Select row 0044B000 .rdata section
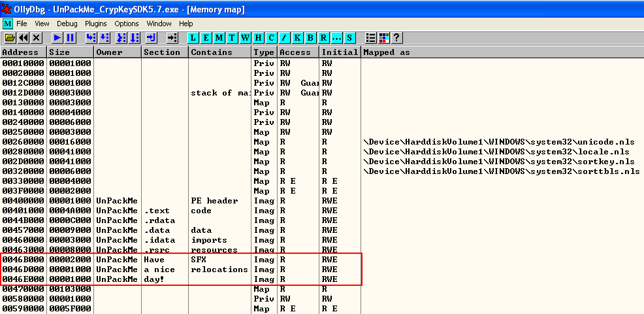Viewport: 644px width, 314px height. click(322, 220)
